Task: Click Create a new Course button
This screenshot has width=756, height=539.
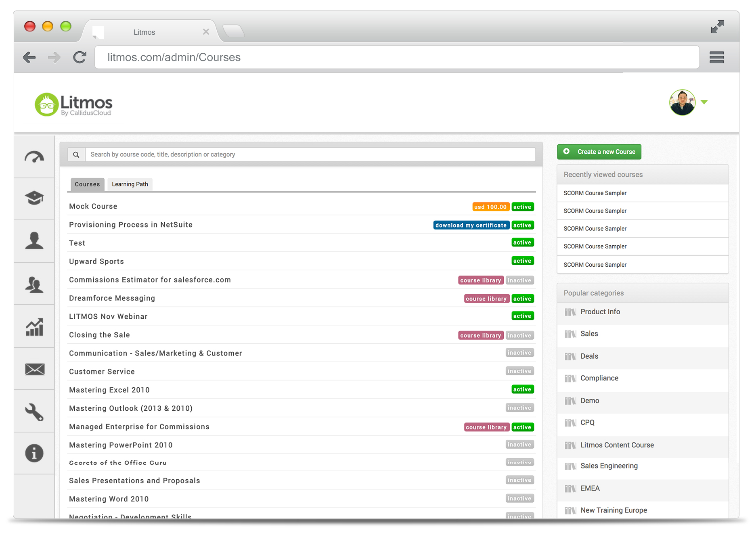Action: point(599,152)
